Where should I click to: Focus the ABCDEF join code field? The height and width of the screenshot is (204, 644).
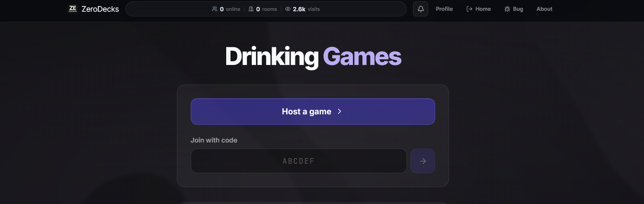[298, 161]
